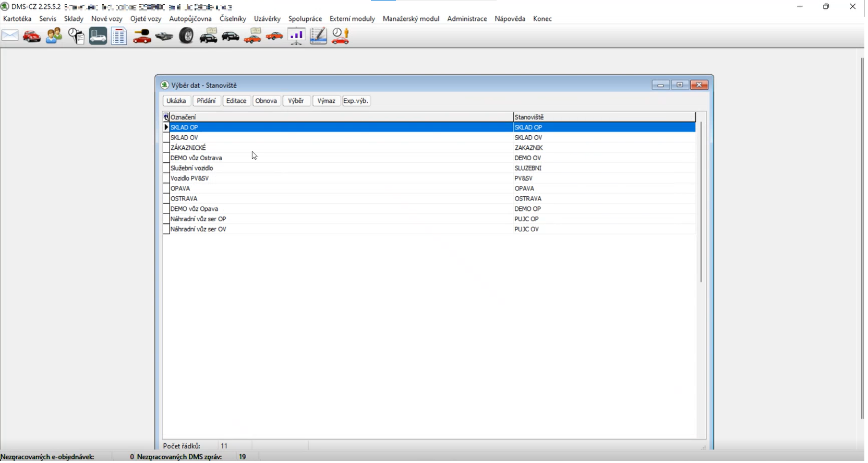Open the Číselníky menu
This screenshot has width=868, height=463.
[x=233, y=19]
